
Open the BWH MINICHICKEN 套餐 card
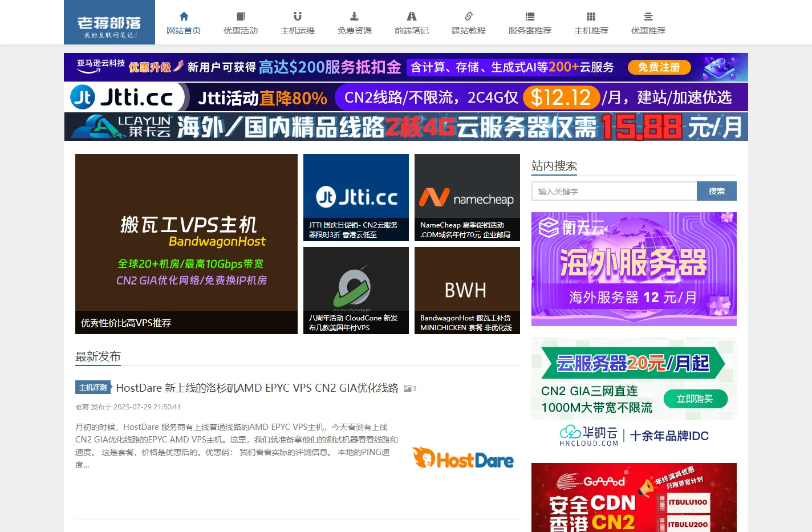coord(467,290)
